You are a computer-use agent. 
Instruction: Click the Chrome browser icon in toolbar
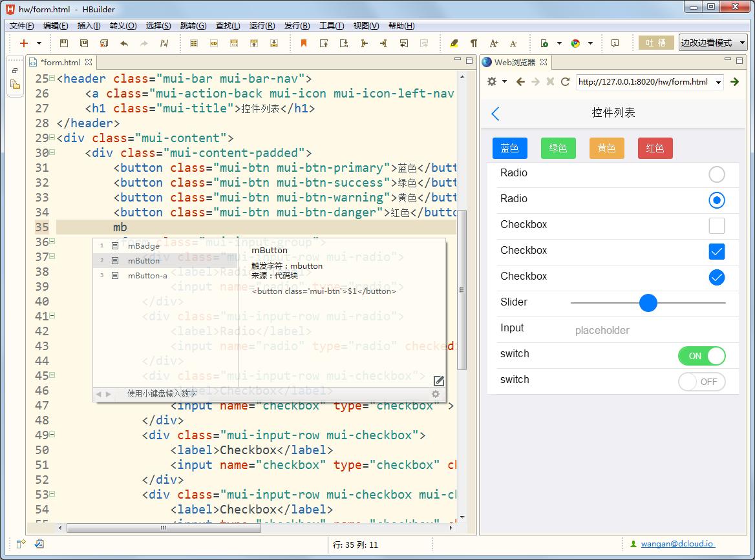pyautogui.click(x=575, y=43)
